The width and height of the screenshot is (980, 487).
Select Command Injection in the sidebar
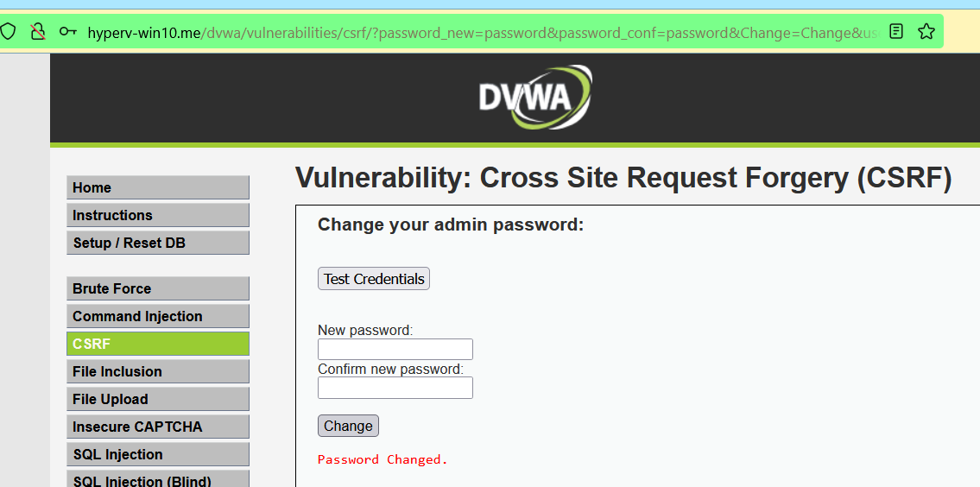pyautogui.click(x=157, y=316)
